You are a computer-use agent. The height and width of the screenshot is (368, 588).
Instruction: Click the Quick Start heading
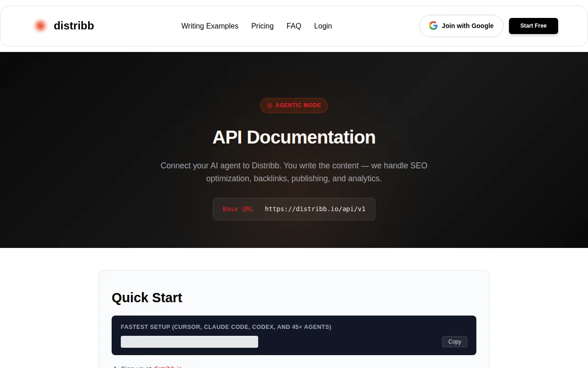[x=147, y=298]
